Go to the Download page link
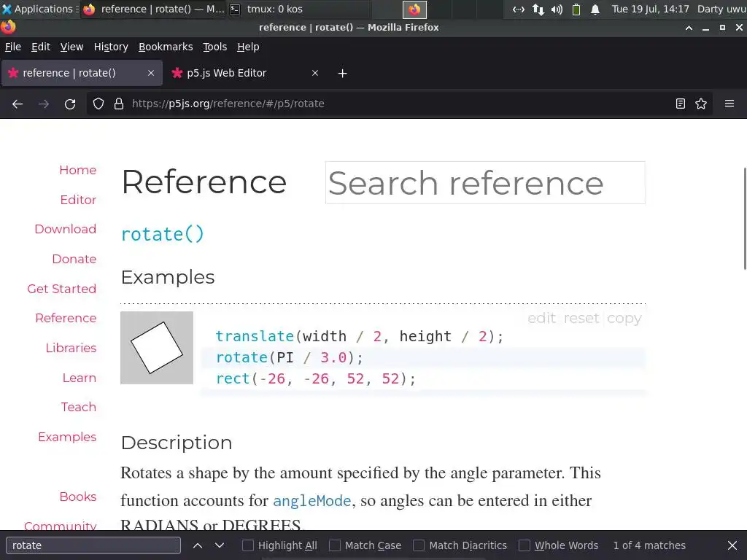This screenshot has width=747, height=560. pyautogui.click(x=65, y=229)
